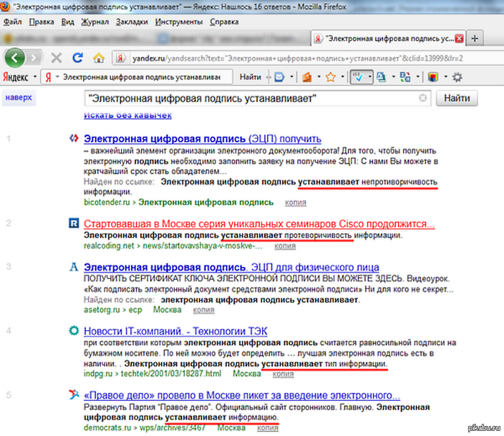This screenshot has width=504, height=436.
Task: Close the current Yandex search tab
Action: (x=459, y=39)
